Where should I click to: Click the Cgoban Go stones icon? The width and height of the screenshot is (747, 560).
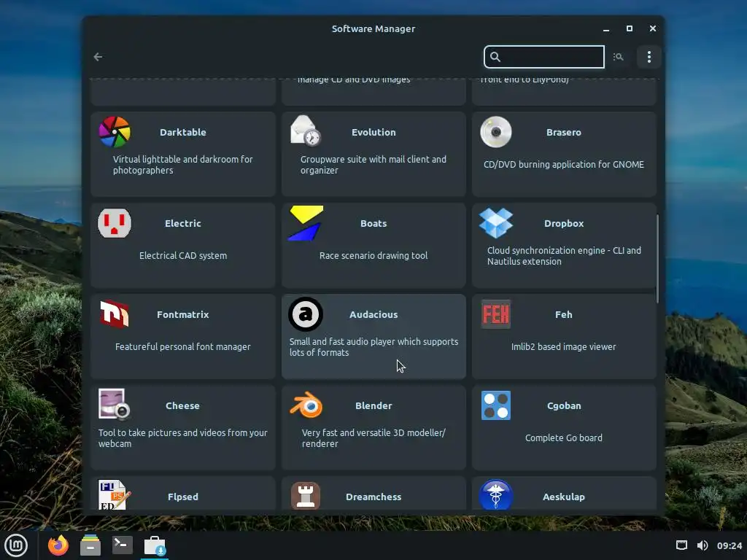[496, 405]
